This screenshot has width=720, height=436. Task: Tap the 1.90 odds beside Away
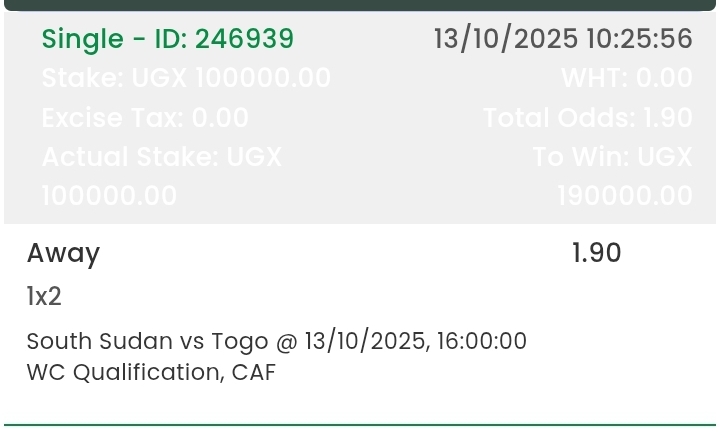pyautogui.click(x=597, y=254)
